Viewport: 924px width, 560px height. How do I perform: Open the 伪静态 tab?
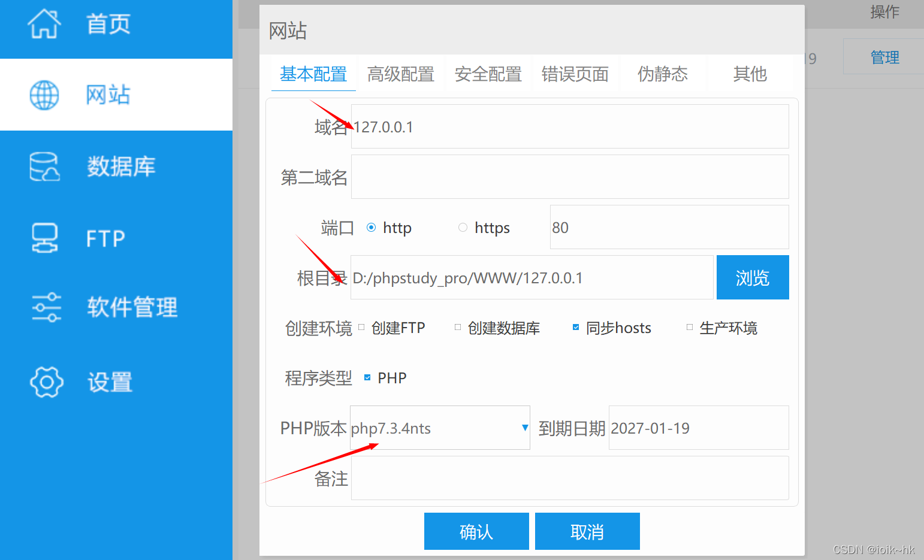coord(663,74)
